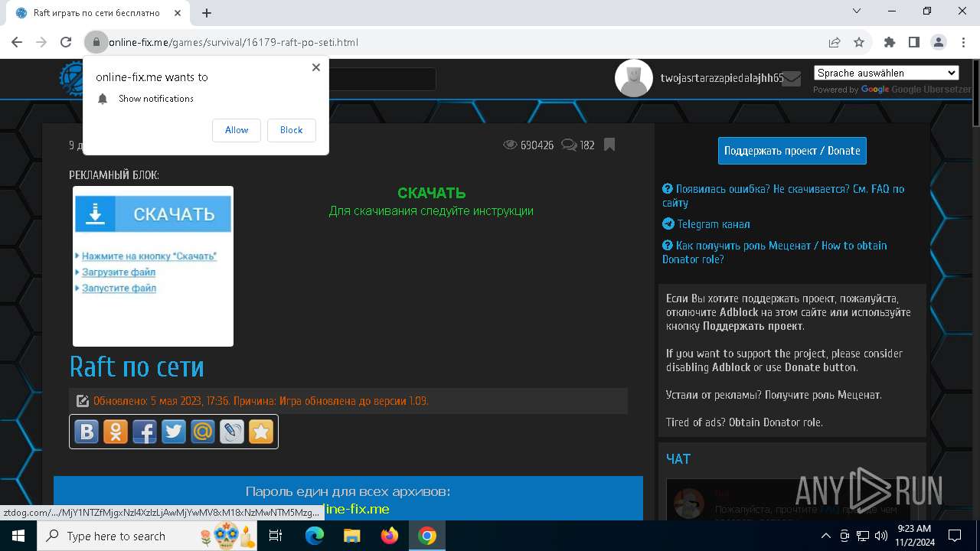980x551 pixels.
Task: Share on LiveJournal icon
Action: click(x=232, y=432)
